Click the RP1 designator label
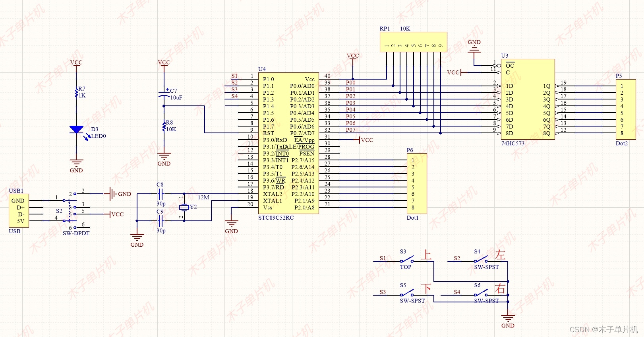Viewport: 644px width, 337px height. point(385,29)
